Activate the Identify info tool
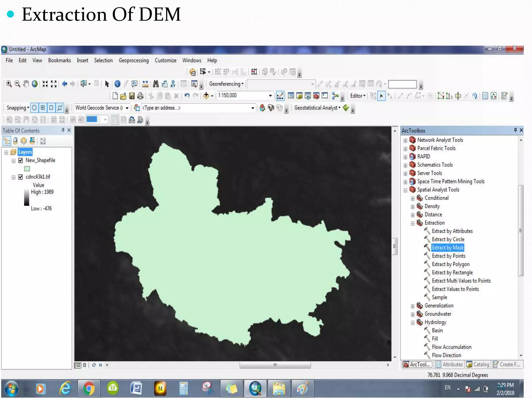The width and height of the screenshot is (532, 399). coord(117,84)
